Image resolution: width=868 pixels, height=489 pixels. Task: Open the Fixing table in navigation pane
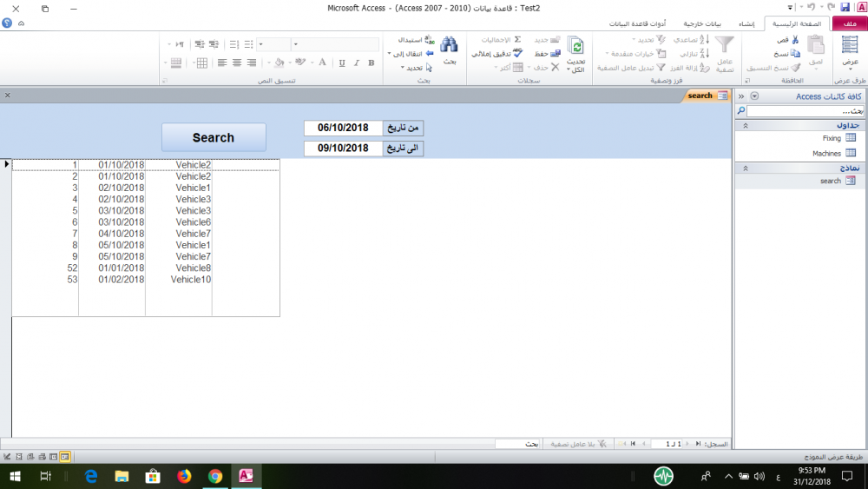click(x=832, y=138)
